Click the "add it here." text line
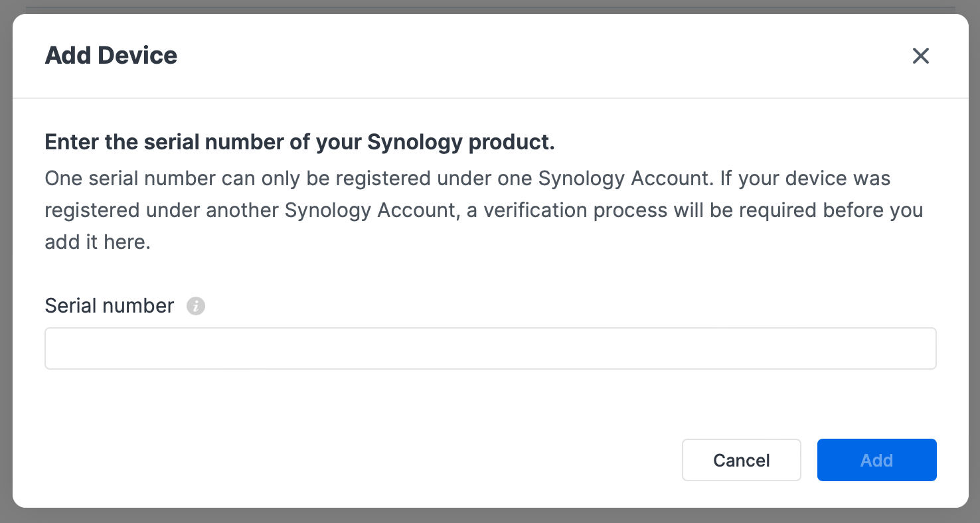Image resolution: width=980 pixels, height=523 pixels. pyautogui.click(x=98, y=242)
